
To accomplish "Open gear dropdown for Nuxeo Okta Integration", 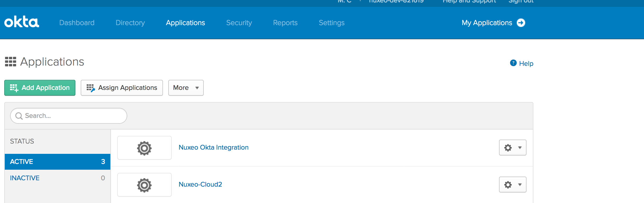I will 513,147.
